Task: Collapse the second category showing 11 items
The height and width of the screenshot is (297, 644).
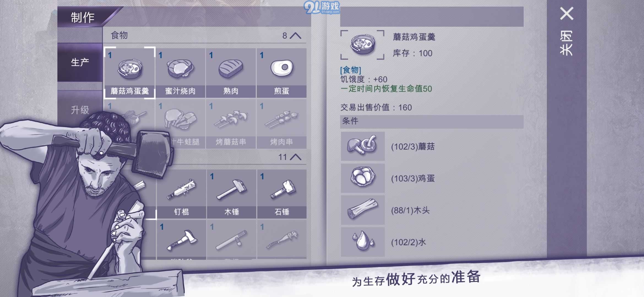Action: (x=296, y=157)
